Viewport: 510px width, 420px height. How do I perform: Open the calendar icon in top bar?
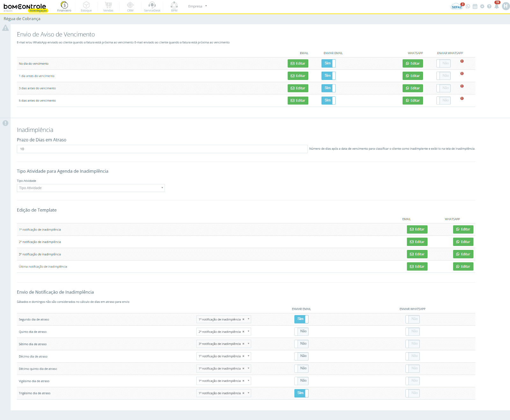(x=475, y=6)
